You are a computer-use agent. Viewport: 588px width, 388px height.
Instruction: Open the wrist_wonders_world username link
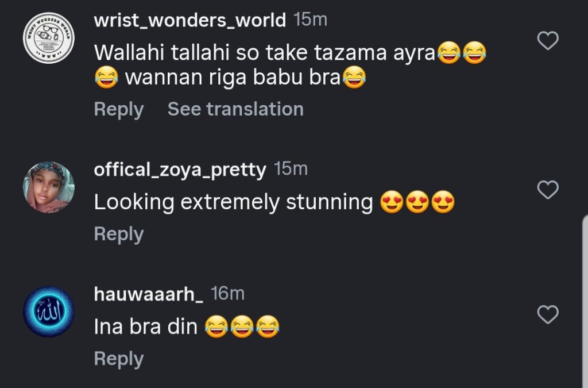tap(189, 21)
